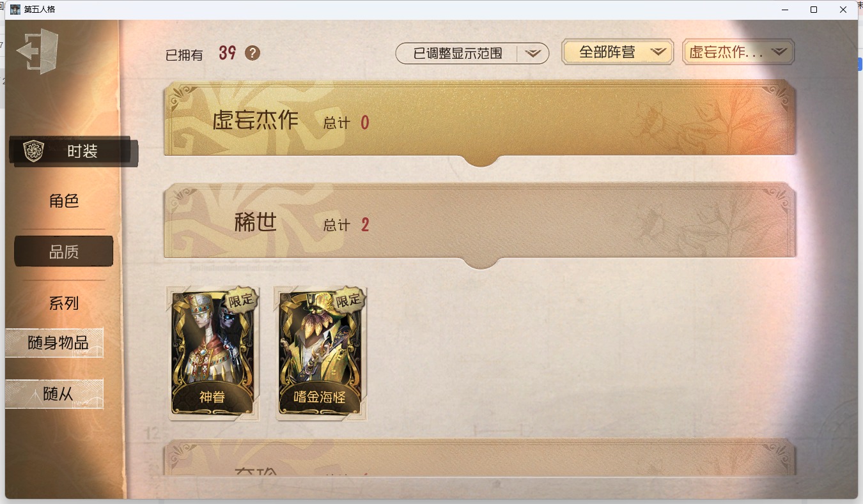Click the exit door icon
The width and height of the screenshot is (863, 504).
click(38, 51)
